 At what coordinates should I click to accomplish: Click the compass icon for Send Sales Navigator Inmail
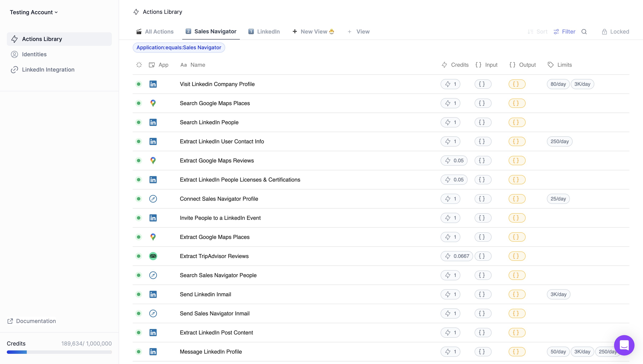click(x=153, y=313)
